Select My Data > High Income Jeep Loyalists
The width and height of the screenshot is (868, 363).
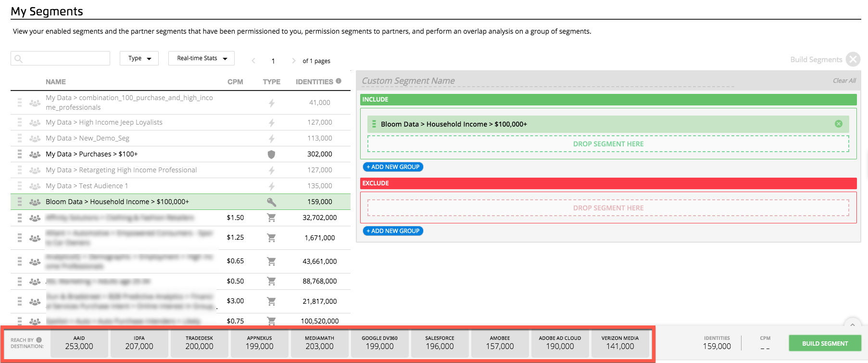point(104,122)
